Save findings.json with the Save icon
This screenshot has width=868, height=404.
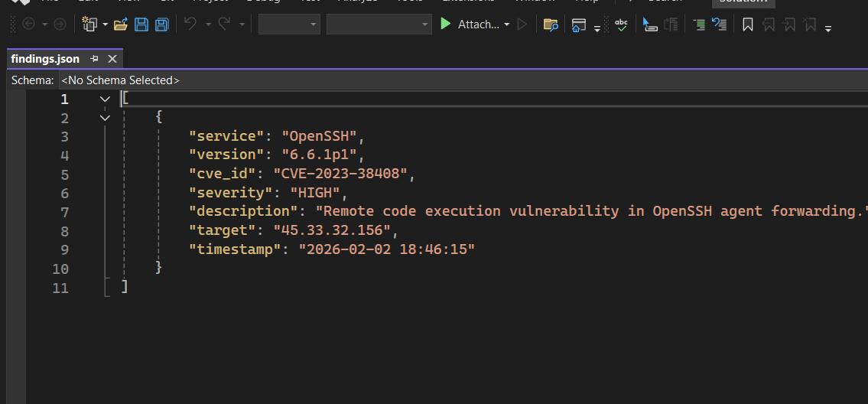[141, 24]
